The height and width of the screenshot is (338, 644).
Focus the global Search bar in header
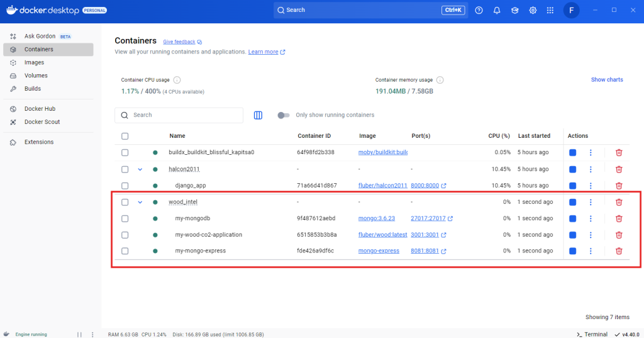pos(371,10)
